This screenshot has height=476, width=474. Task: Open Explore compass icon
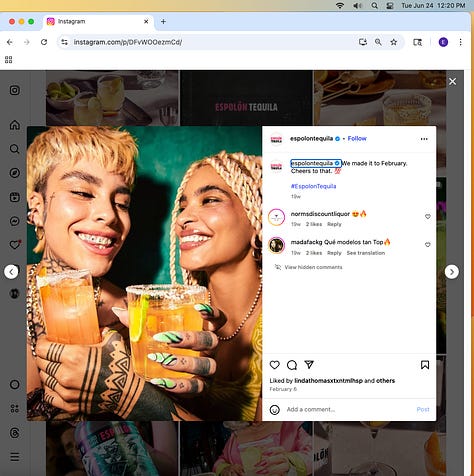(15, 173)
